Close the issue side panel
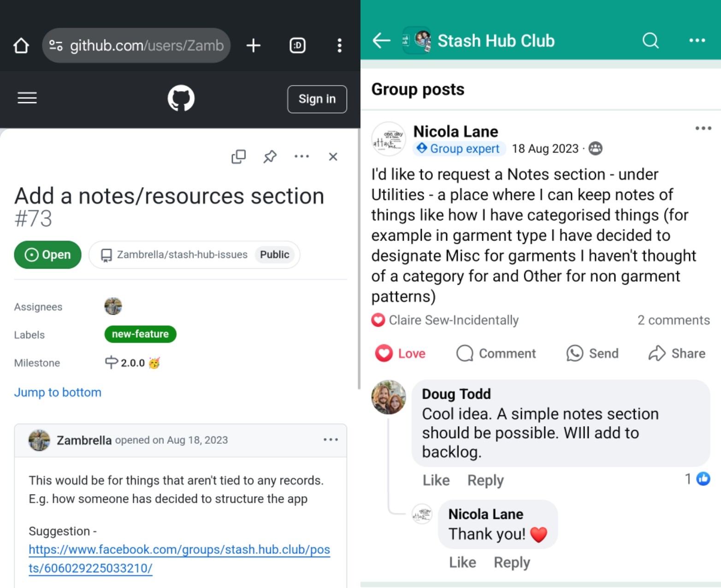This screenshot has height=588, width=721. (x=333, y=157)
